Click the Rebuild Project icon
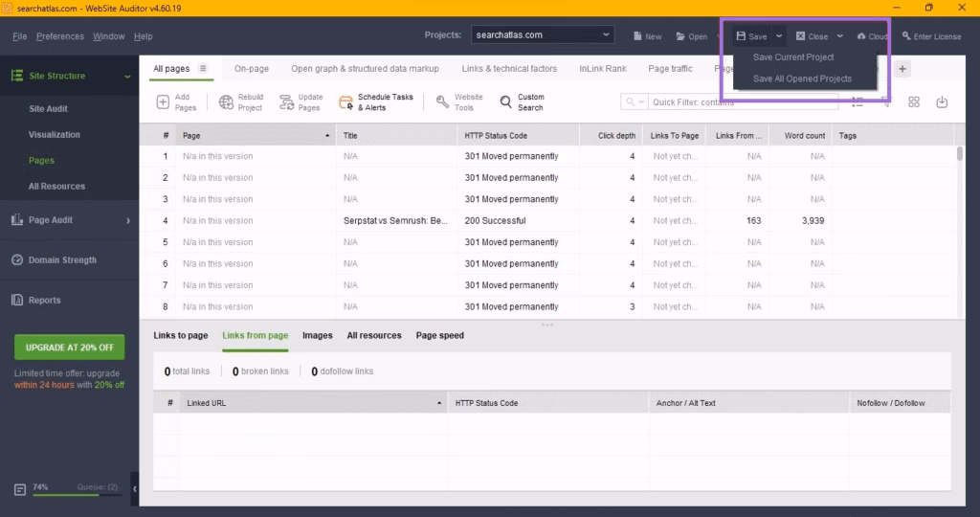980x517 pixels. (227, 102)
